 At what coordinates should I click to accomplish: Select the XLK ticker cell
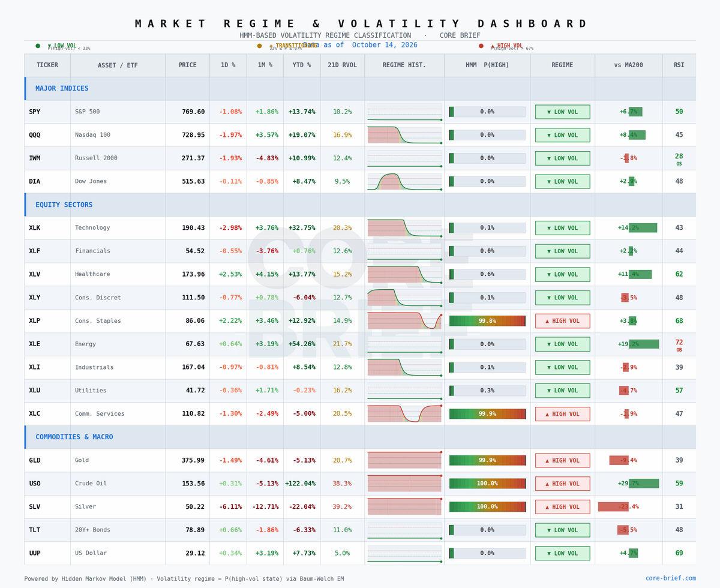47,228
